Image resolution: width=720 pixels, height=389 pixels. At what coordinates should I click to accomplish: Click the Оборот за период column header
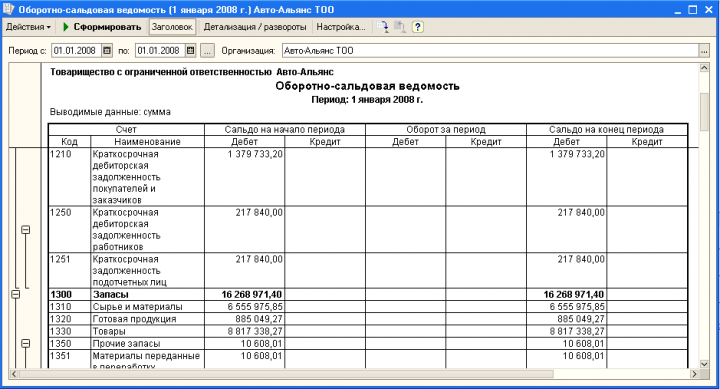point(445,130)
